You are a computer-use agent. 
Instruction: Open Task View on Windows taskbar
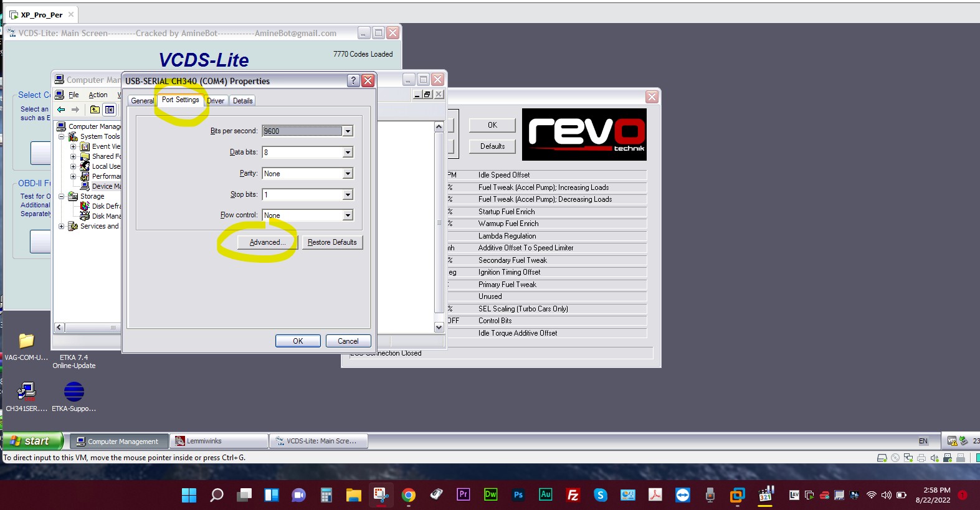pos(244,495)
